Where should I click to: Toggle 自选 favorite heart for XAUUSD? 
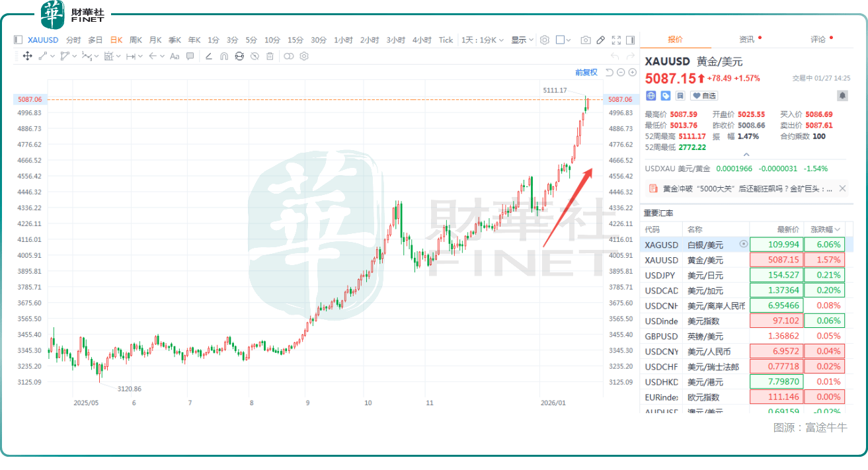click(x=704, y=96)
